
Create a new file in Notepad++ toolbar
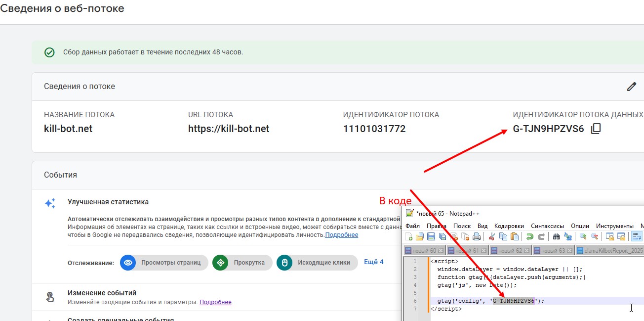409,236
